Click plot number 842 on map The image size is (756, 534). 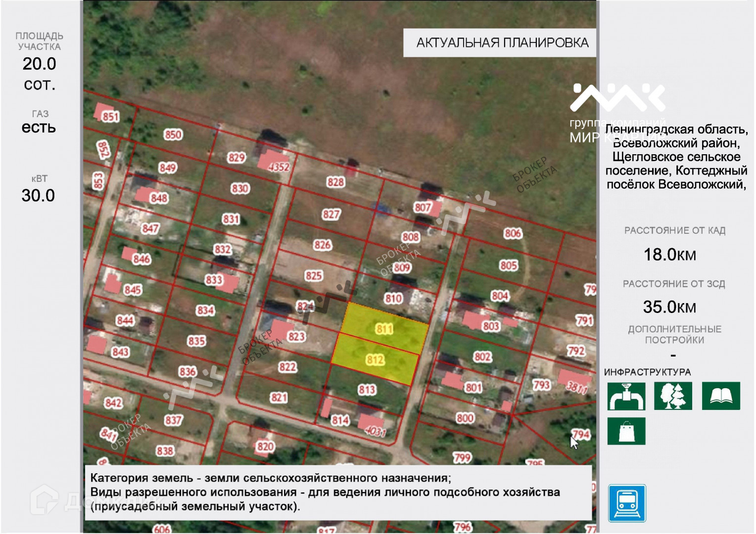[113, 403]
